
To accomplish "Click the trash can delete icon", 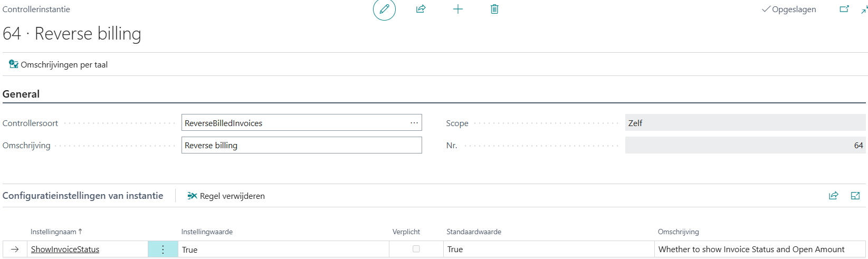I will (x=494, y=9).
